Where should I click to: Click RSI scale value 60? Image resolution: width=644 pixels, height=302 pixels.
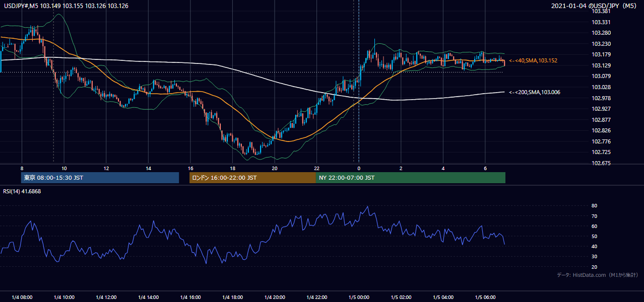tap(595, 226)
